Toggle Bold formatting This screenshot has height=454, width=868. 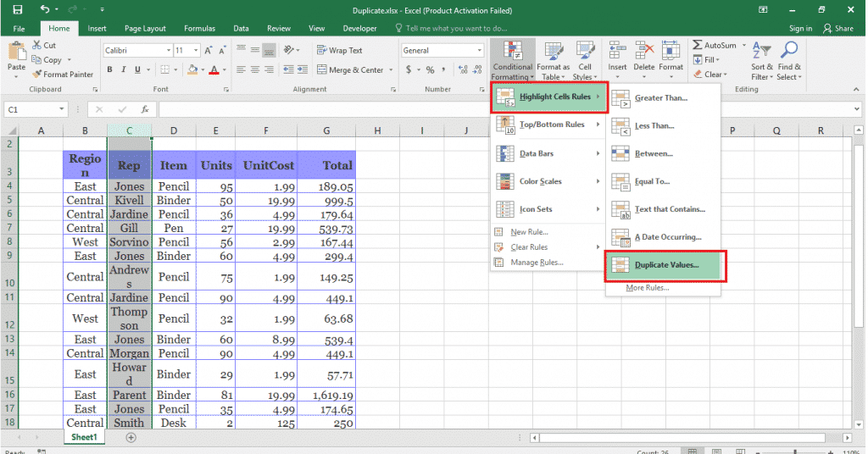pyautogui.click(x=110, y=70)
